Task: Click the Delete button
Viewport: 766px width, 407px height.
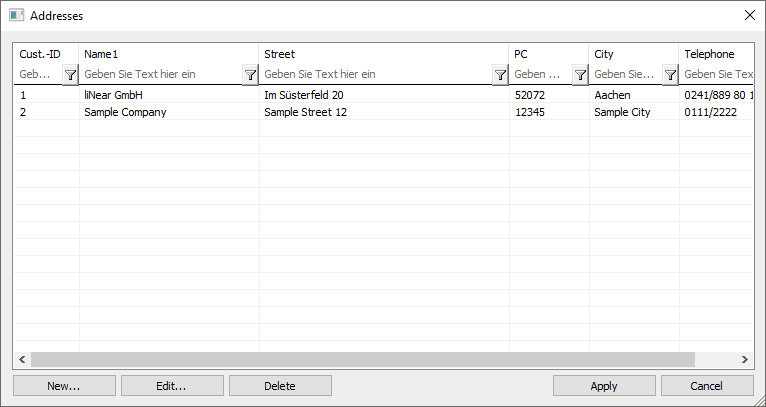Action: pos(280,386)
